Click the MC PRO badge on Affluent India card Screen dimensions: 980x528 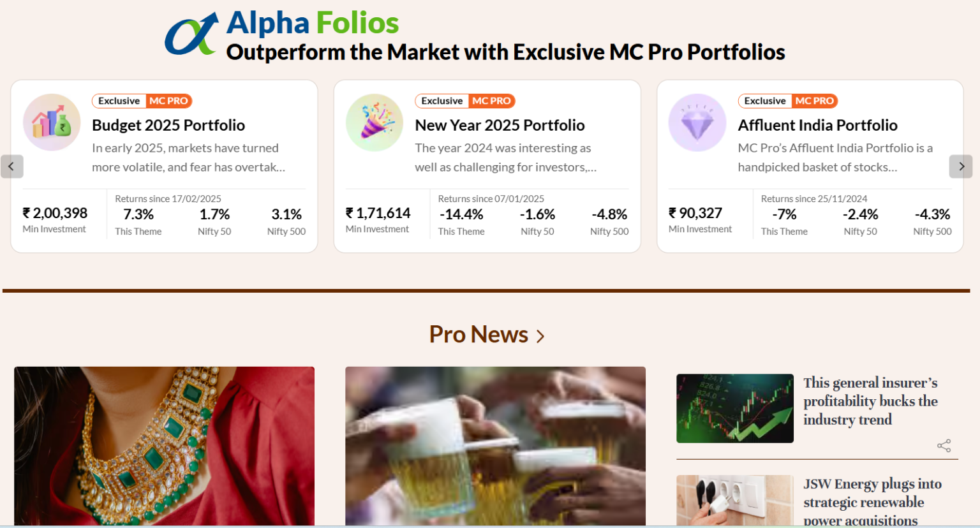(815, 101)
